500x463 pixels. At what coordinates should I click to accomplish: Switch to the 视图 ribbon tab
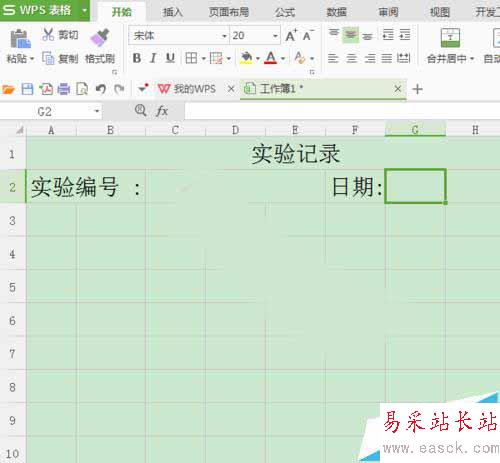(440, 12)
